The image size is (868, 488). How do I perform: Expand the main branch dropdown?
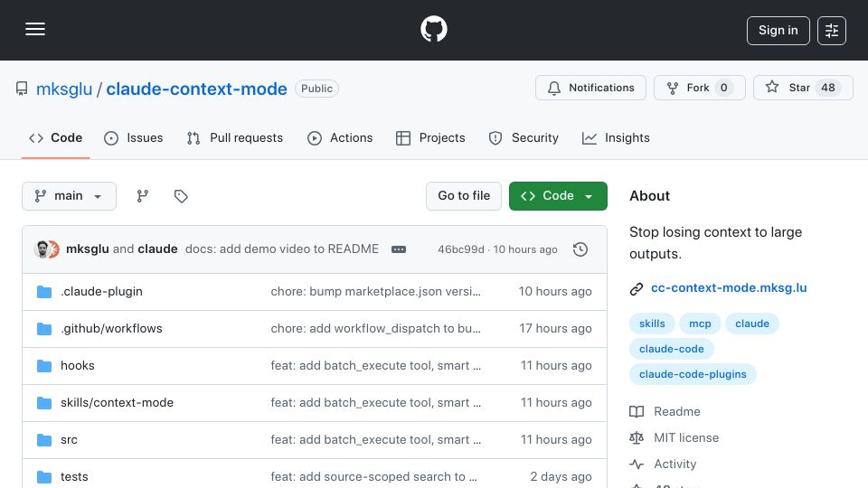coord(70,196)
